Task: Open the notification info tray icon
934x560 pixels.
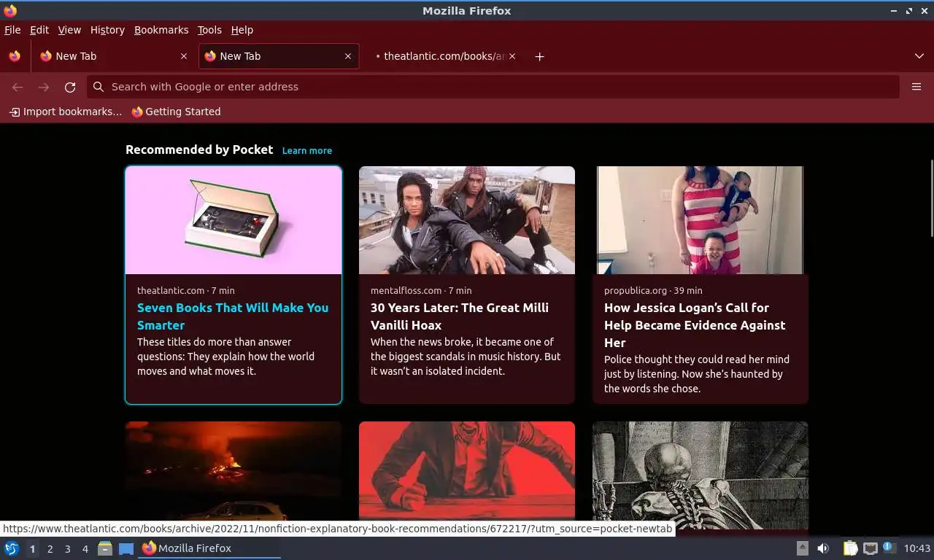Action: coord(889,547)
